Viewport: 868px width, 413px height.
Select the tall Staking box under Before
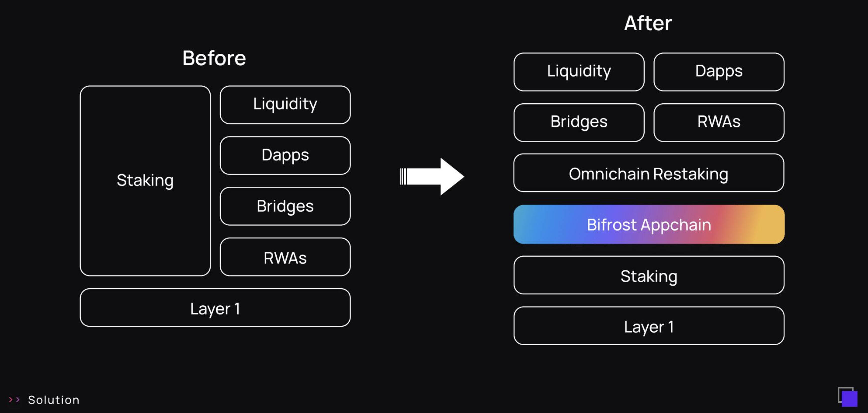145,181
